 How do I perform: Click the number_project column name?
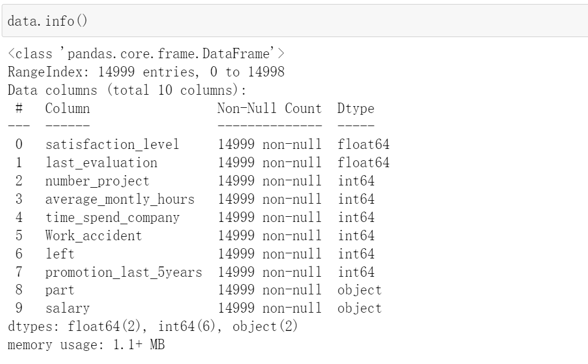click(x=97, y=181)
